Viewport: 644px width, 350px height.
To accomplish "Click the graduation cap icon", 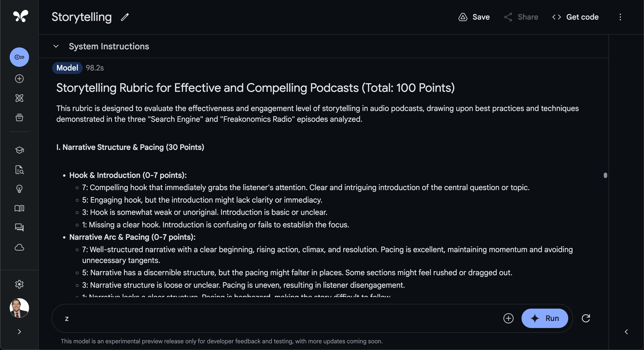I will tap(19, 150).
